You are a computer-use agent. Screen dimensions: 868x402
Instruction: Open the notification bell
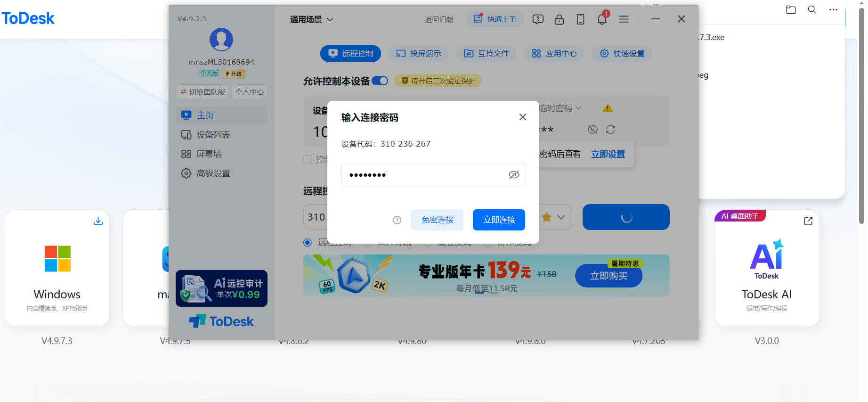[602, 19]
